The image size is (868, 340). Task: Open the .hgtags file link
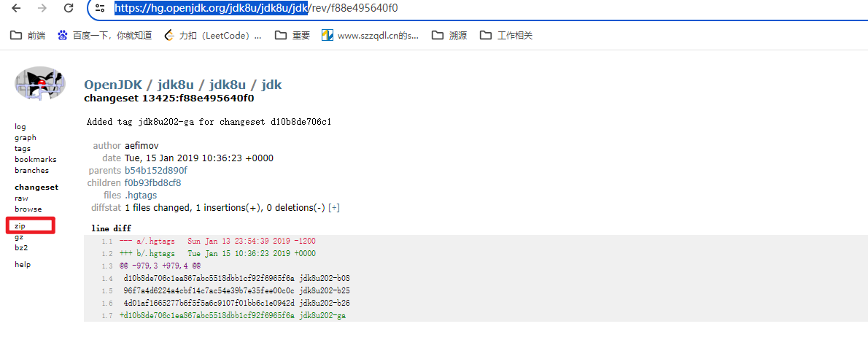[x=142, y=196]
